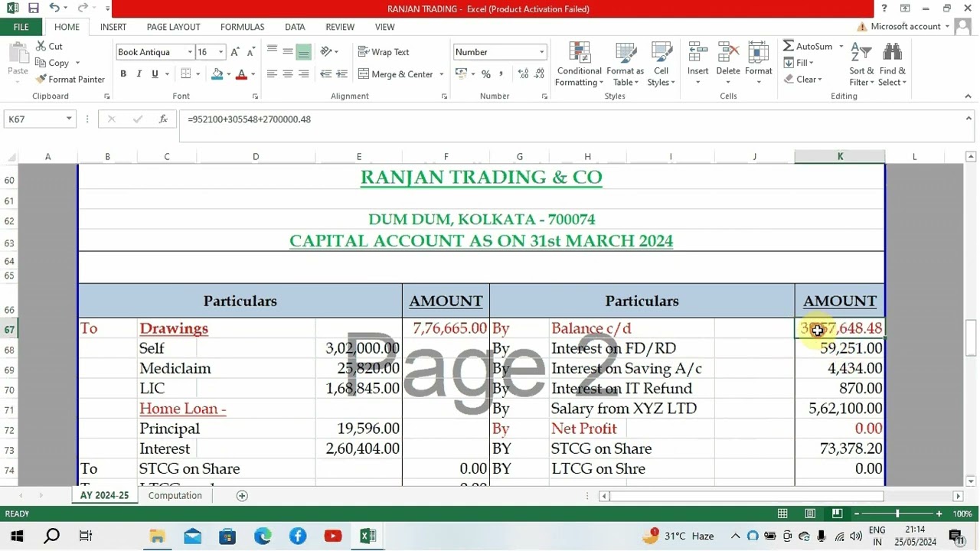The width and height of the screenshot is (980, 551).
Task: Toggle Wrap Text on the cell
Action: click(x=384, y=52)
